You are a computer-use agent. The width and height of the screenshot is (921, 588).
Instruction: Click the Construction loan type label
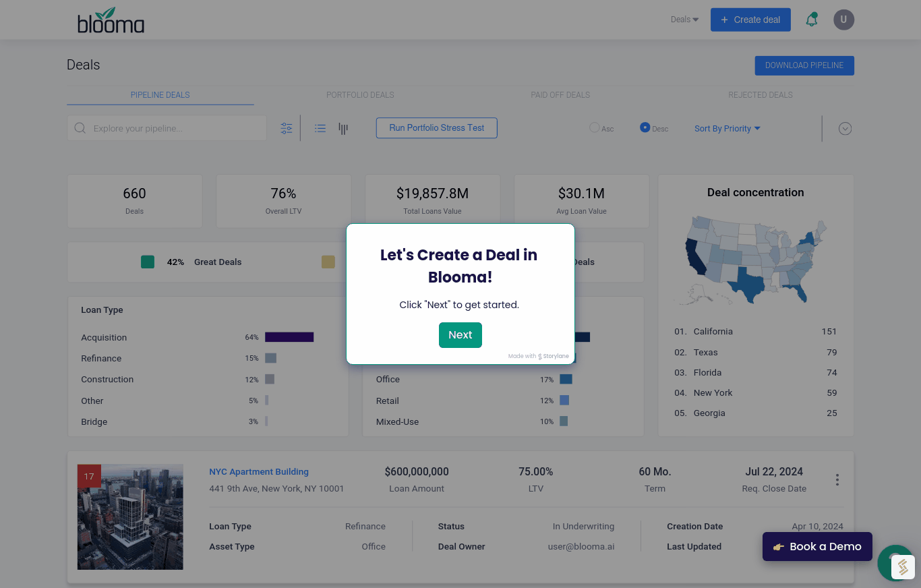coord(107,380)
